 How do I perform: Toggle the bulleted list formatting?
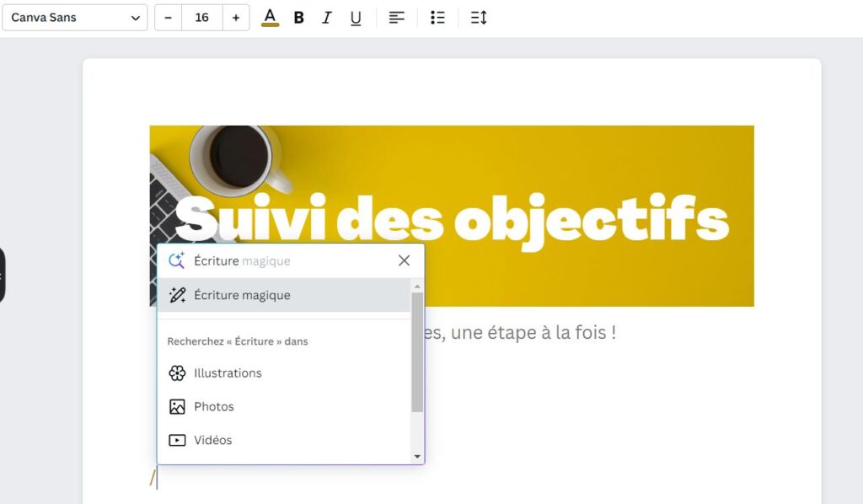click(437, 17)
